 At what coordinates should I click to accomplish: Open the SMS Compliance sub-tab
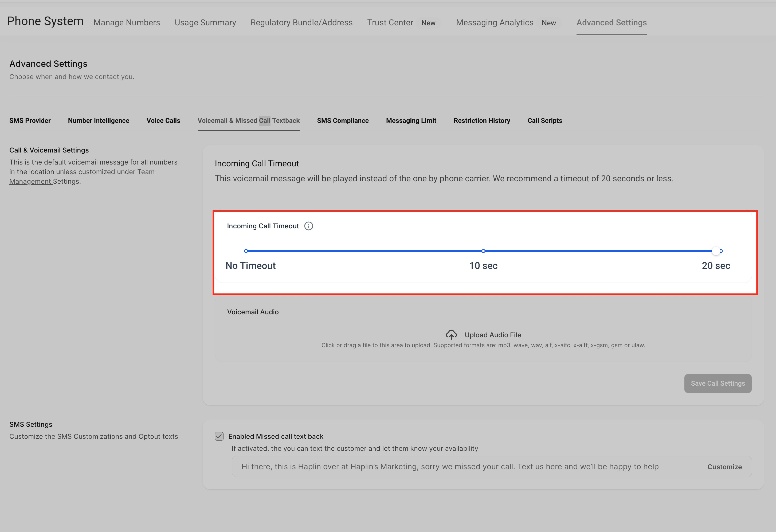coord(343,120)
